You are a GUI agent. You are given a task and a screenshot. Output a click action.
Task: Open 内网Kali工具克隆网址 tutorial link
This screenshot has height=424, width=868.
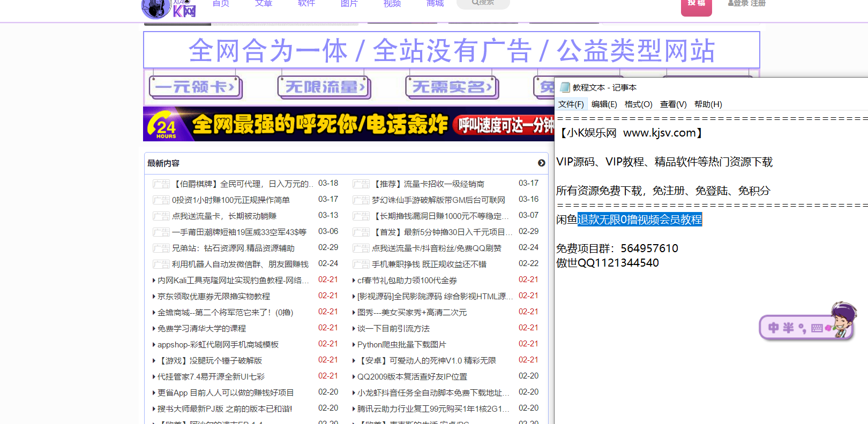point(234,281)
